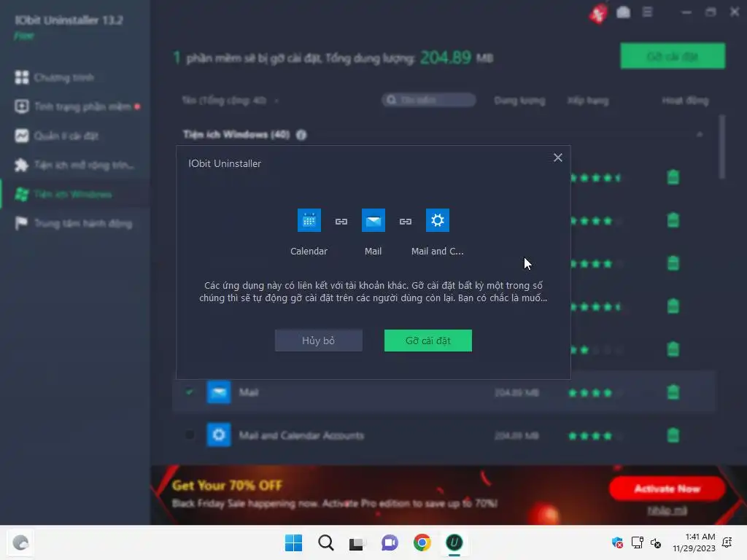Click the Quản lí cài đặt monitor icon

(x=21, y=136)
